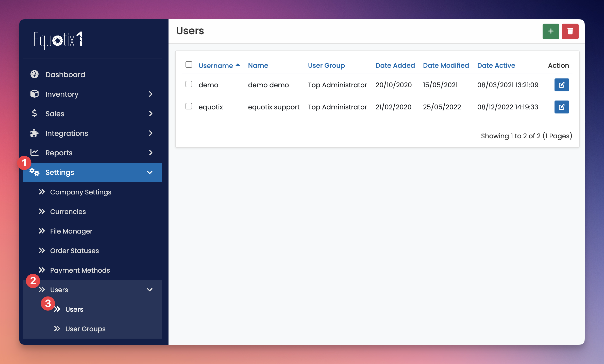Edit the demo user with pencil icon

(x=562, y=85)
